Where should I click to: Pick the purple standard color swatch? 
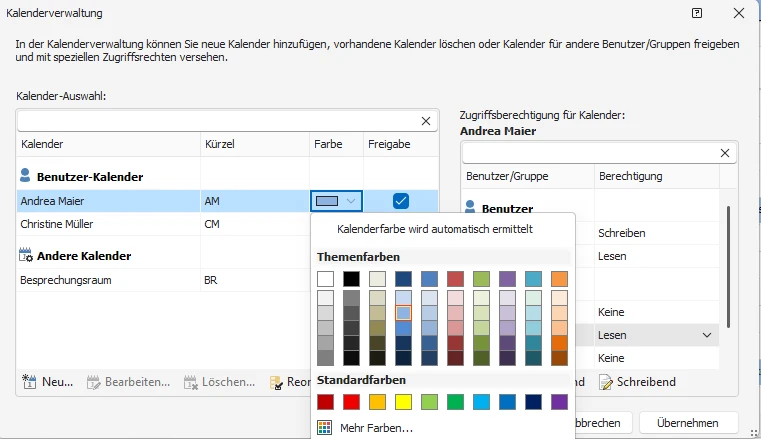[x=559, y=402]
